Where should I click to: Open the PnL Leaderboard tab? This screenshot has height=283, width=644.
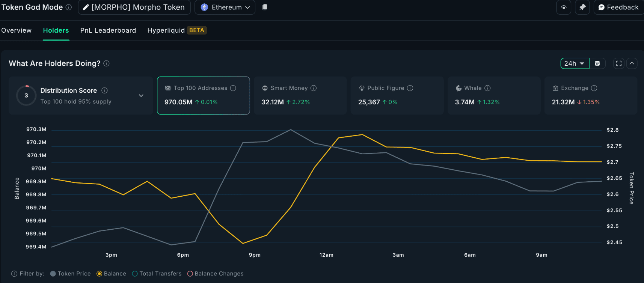[x=108, y=30]
